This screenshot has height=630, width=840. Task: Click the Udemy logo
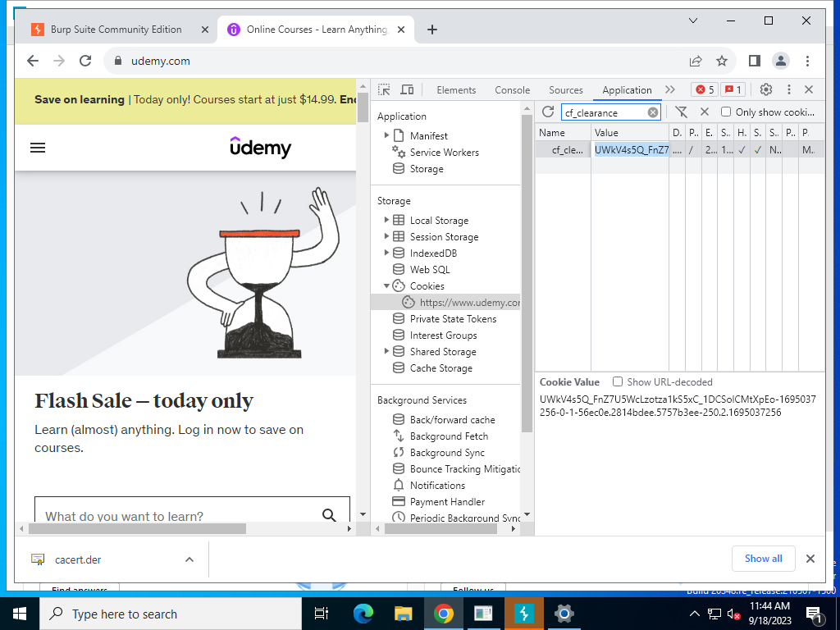click(260, 148)
